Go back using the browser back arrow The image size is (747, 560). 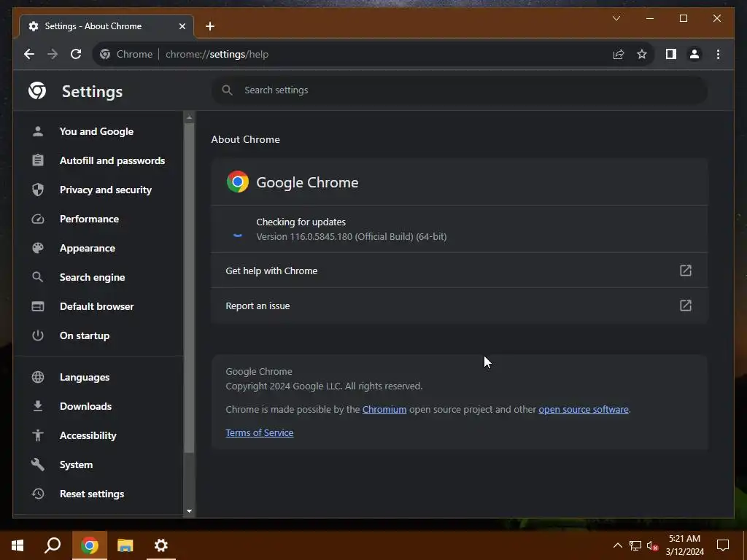coord(29,54)
